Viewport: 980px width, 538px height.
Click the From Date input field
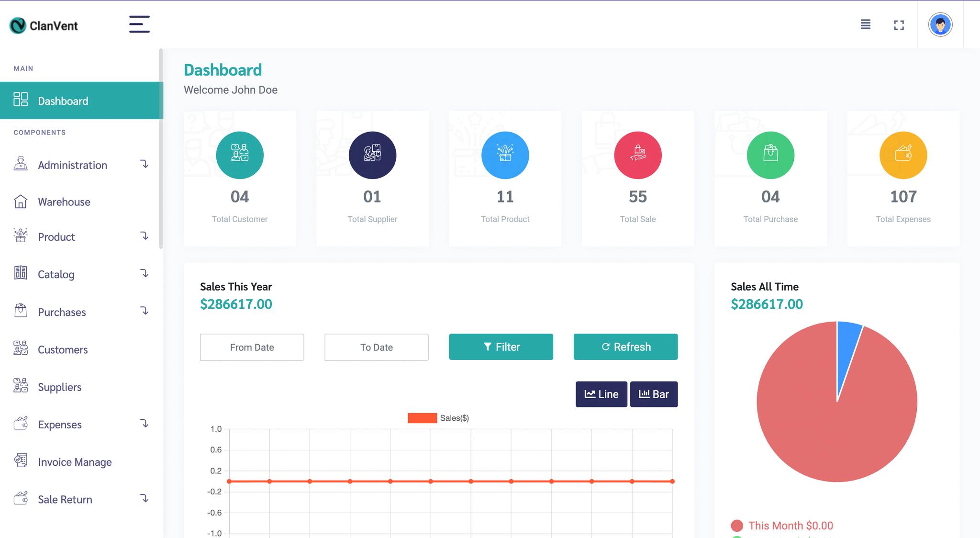252,347
